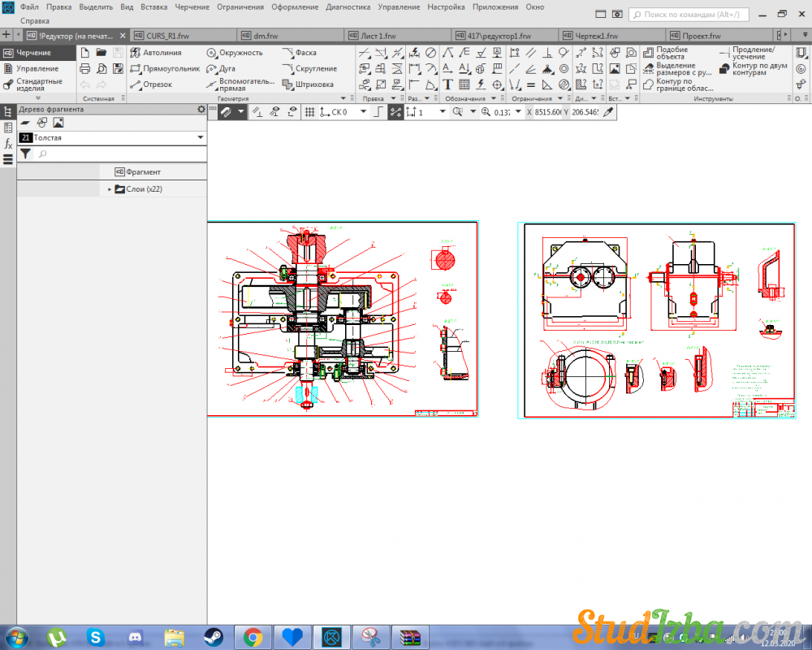Toggle the magnet snapping button

[x=225, y=112]
